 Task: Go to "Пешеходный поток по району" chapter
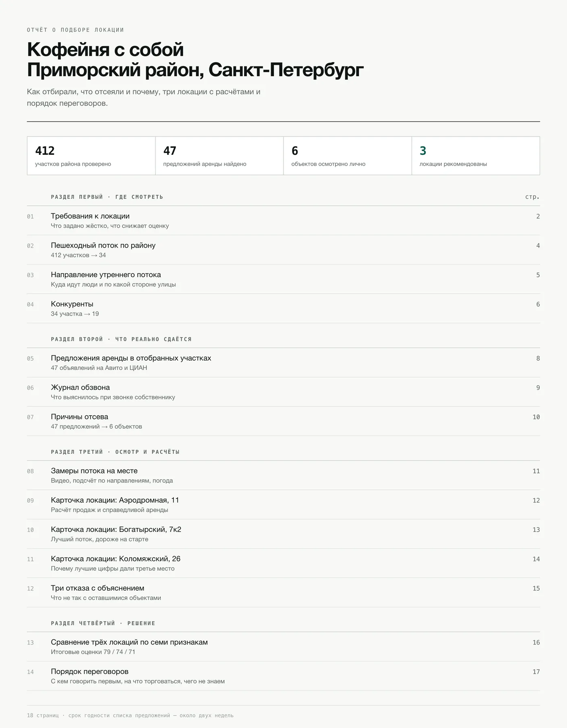283,250
